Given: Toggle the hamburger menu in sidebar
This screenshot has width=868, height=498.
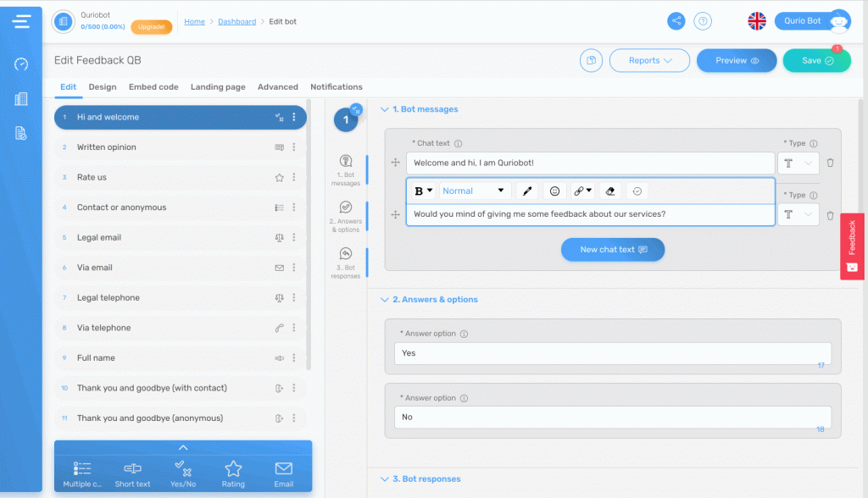Looking at the screenshot, I should point(21,21).
